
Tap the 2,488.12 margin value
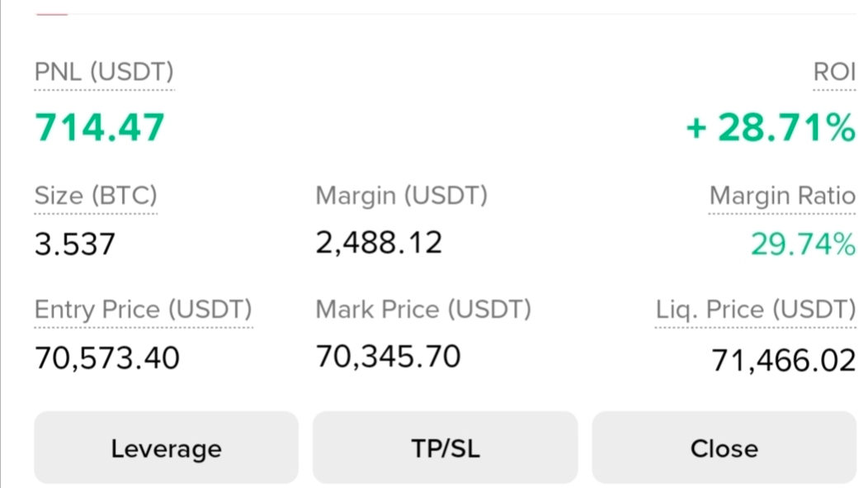coord(379,243)
